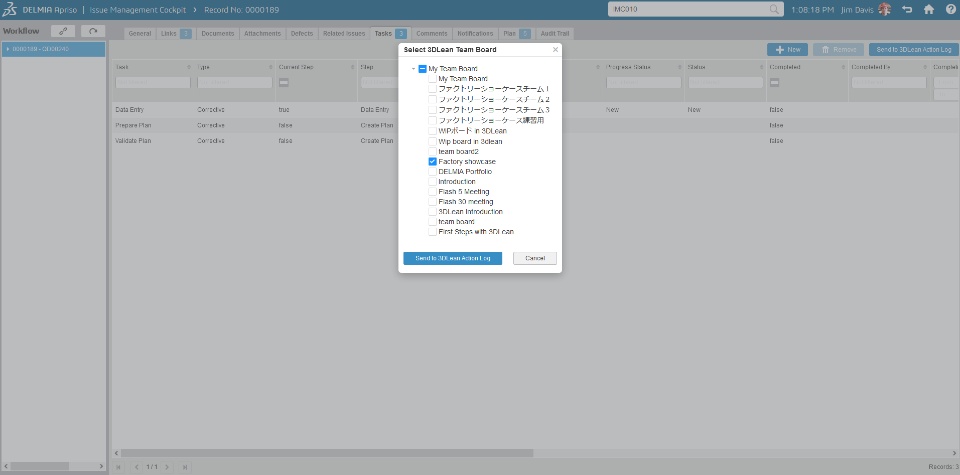
Task: Expand workflow node 0000189 in left panel
Action: click(x=7, y=49)
